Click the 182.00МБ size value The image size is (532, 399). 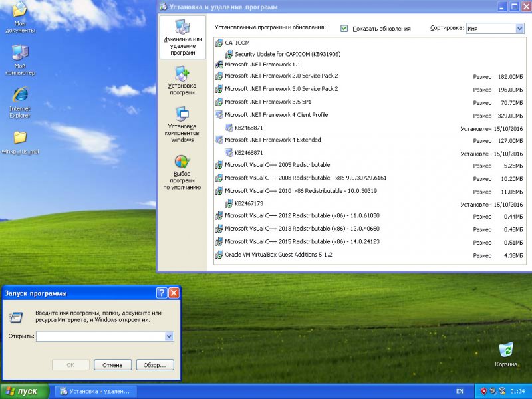pos(510,77)
